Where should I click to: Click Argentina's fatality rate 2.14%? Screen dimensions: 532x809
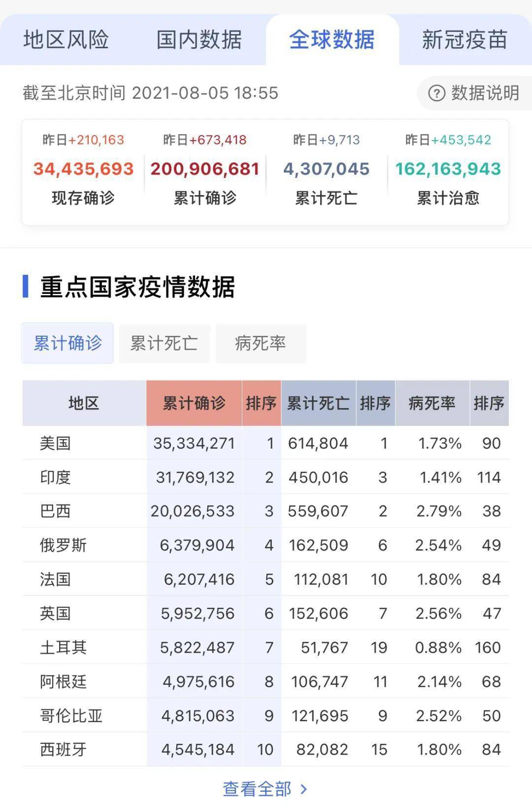(439, 682)
